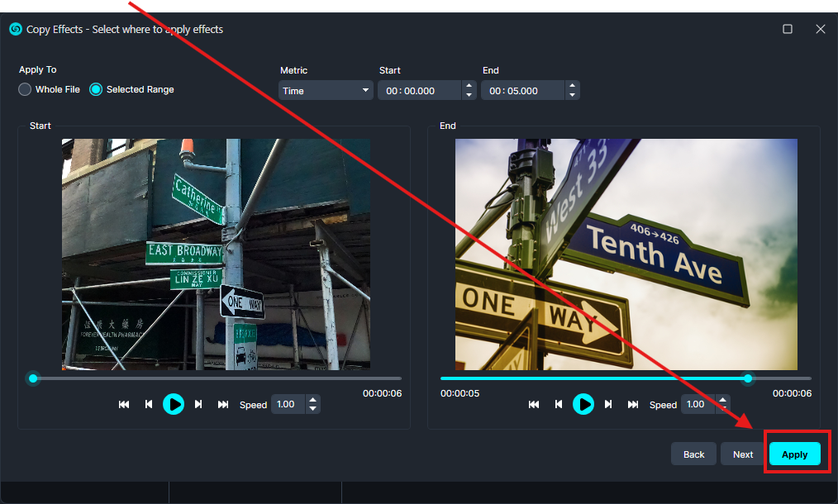838x504 pixels.
Task: Increase the Start time with up arrow
Action: tap(469, 86)
